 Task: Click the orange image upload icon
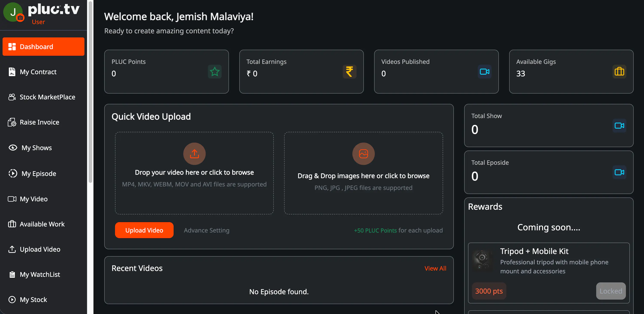coord(363,154)
